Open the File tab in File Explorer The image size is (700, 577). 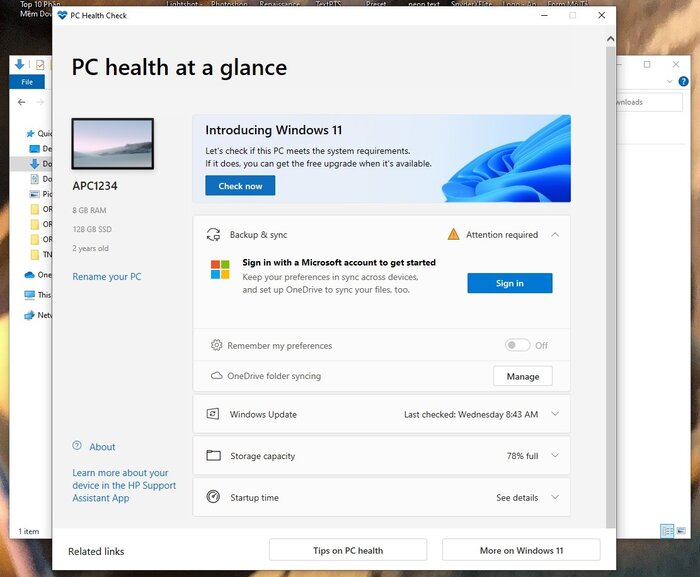[x=27, y=82]
